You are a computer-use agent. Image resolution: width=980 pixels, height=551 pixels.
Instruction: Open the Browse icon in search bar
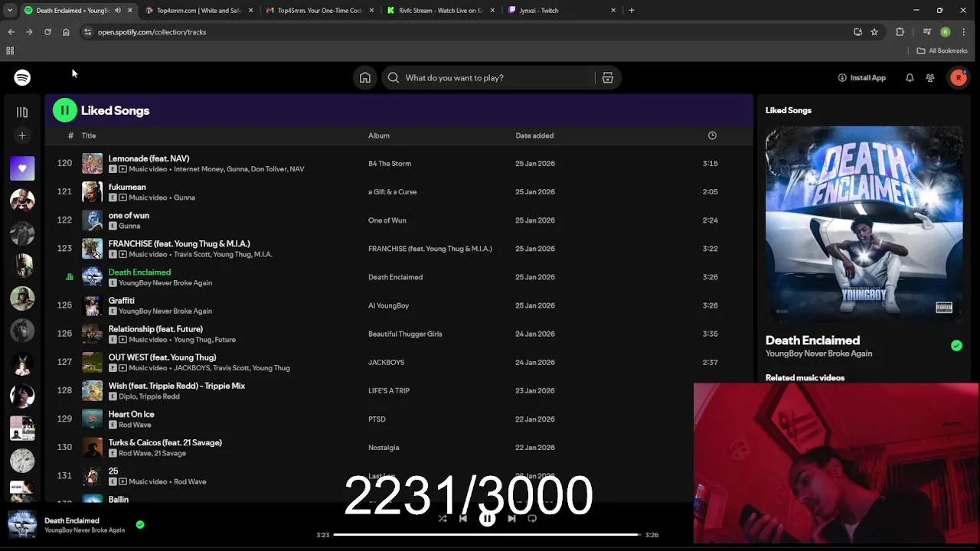[608, 77]
